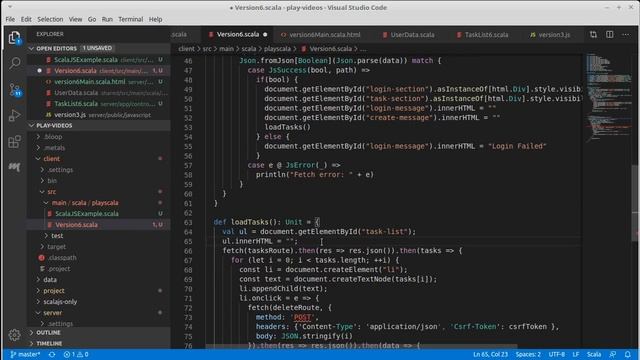Select ScalaJSExample.scala in open editors list
This screenshot has width=640, height=360.
pyautogui.click(x=99, y=60)
